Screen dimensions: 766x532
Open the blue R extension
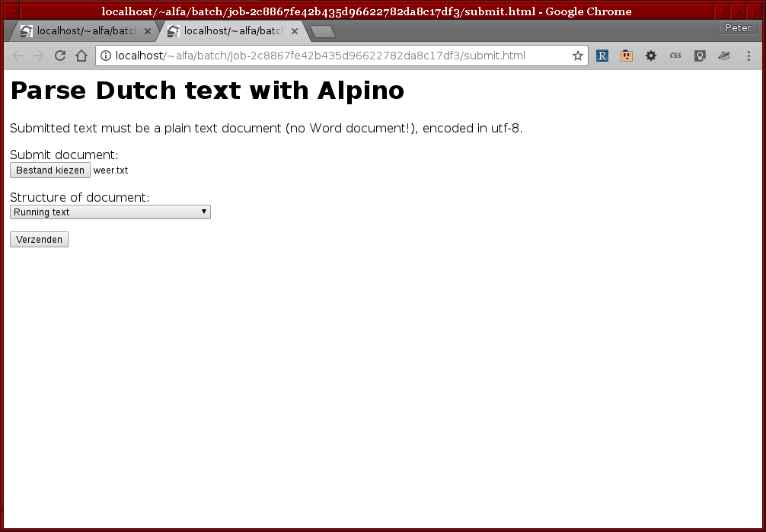coord(602,56)
